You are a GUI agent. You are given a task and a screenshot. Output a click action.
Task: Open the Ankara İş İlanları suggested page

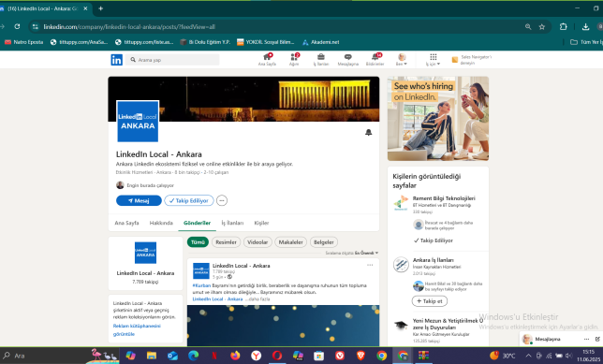coord(433,260)
